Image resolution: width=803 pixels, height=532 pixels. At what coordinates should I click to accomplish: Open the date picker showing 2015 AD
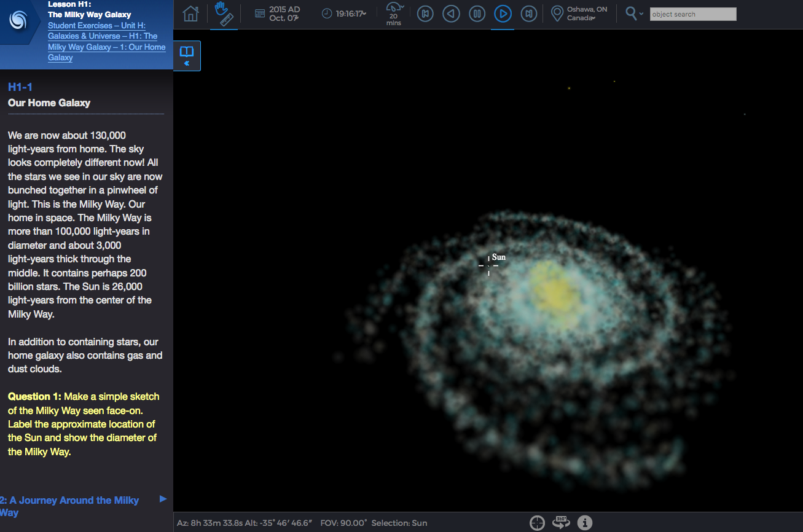click(278, 14)
